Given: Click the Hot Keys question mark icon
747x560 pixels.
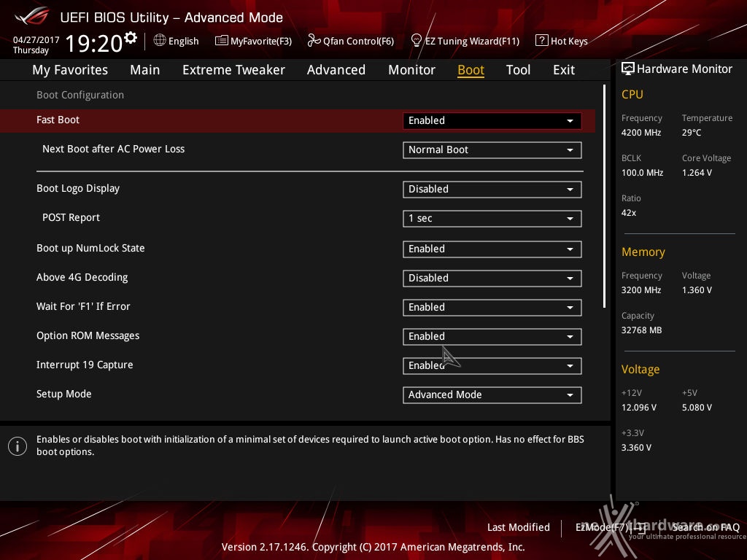Looking at the screenshot, I should click(x=542, y=41).
